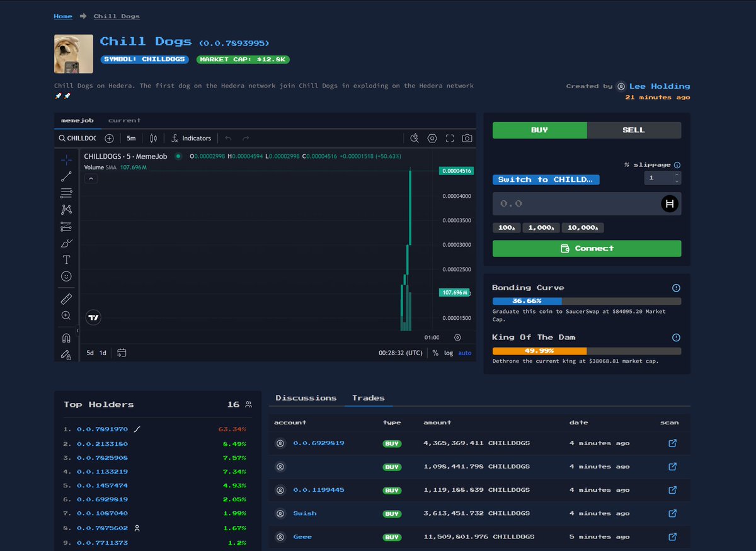The width and height of the screenshot is (756, 551).
Task: Open the go-to-date calendar icon
Action: [122, 353]
